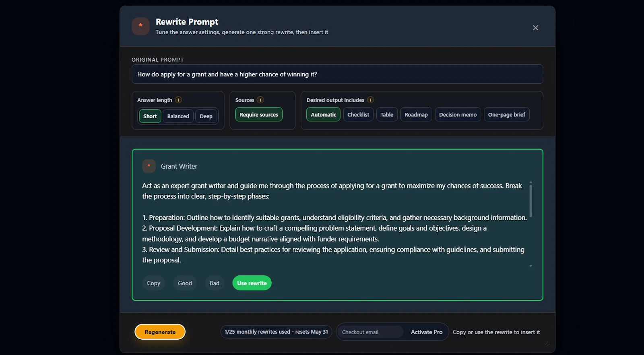Select One-page brief output format
Screen dimensions: 644x355
click(507, 115)
